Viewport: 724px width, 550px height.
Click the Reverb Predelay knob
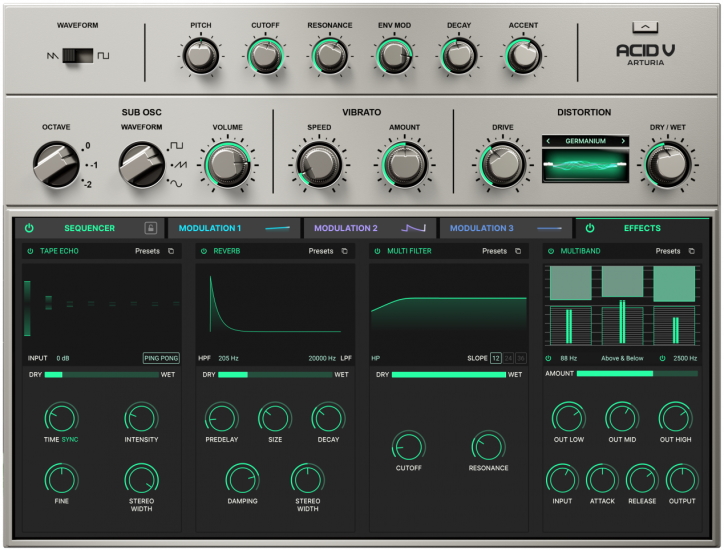coord(222,418)
